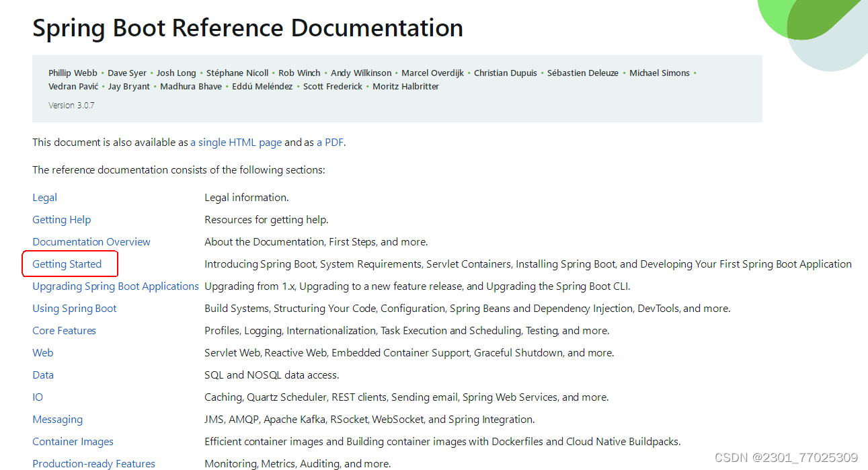Viewport: 868px width, 470px height.
Task: Go to the Messaging section
Action: (x=57, y=420)
